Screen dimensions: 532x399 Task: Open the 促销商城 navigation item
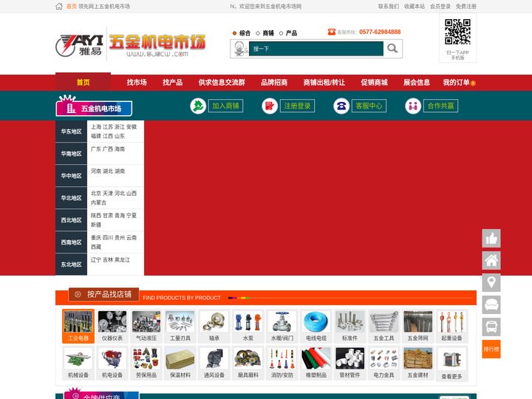(x=374, y=83)
